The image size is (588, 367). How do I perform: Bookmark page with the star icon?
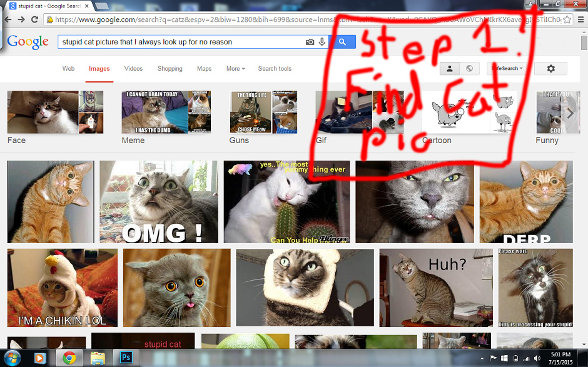pos(567,19)
